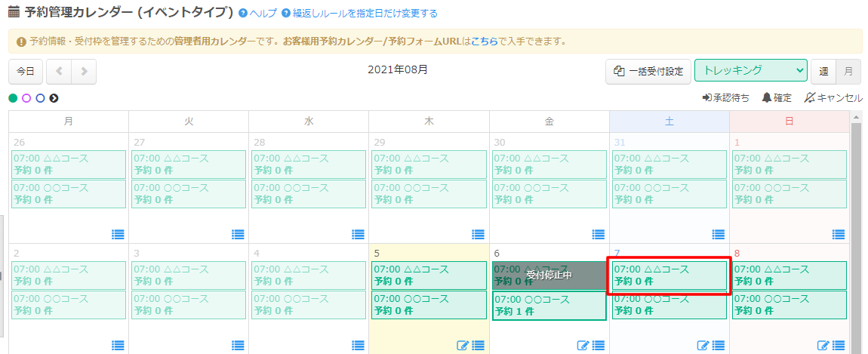Open the list icon for Friday the 6th
868x354 pixels.
click(x=599, y=346)
